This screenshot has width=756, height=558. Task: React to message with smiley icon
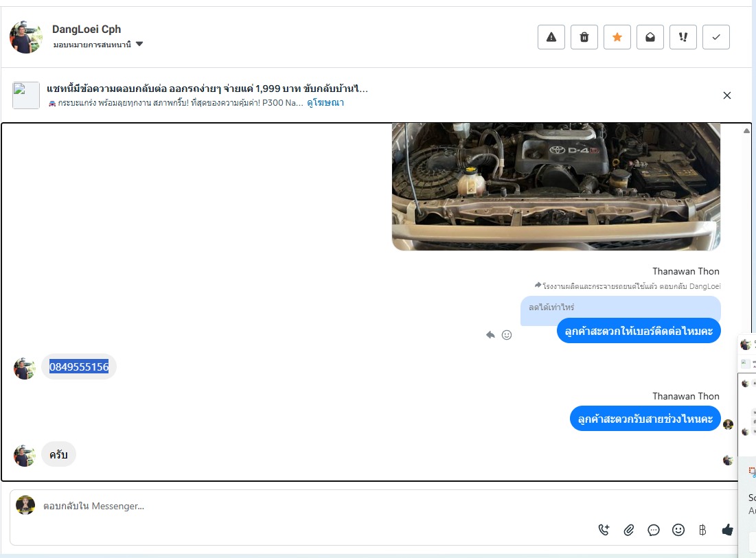click(507, 335)
